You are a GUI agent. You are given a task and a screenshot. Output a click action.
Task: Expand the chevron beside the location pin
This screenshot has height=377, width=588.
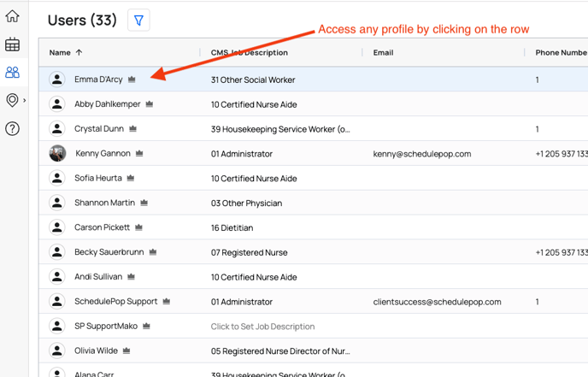point(25,100)
